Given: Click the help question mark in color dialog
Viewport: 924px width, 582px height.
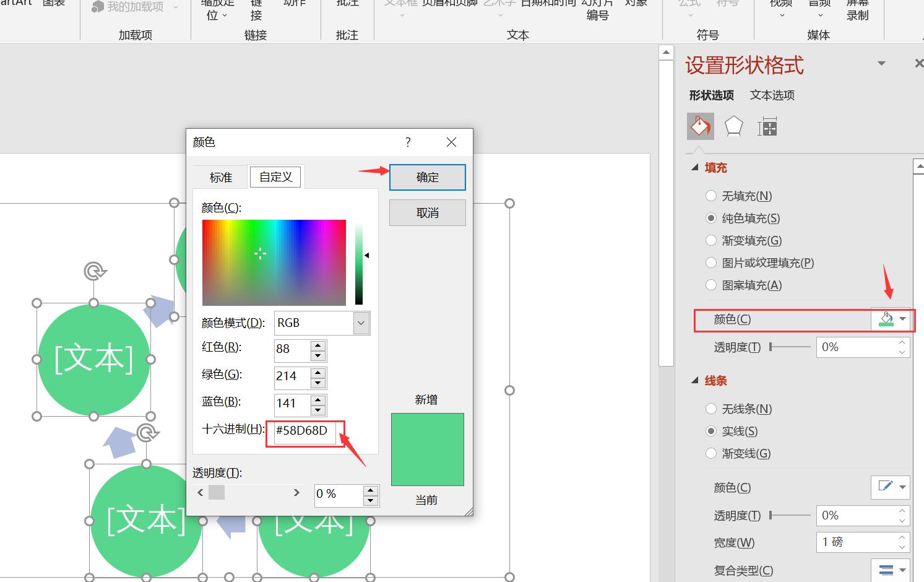Looking at the screenshot, I should click(x=408, y=142).
